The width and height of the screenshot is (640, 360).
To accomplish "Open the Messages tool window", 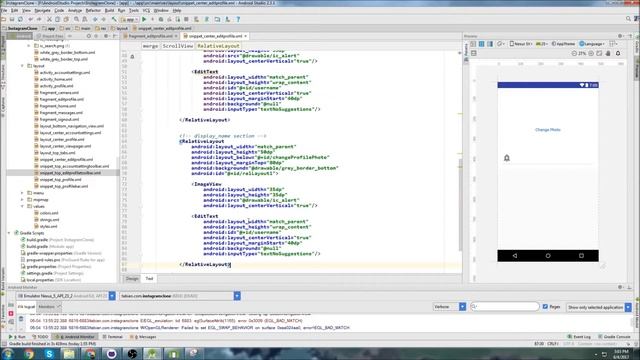I will tap(143, 337).
